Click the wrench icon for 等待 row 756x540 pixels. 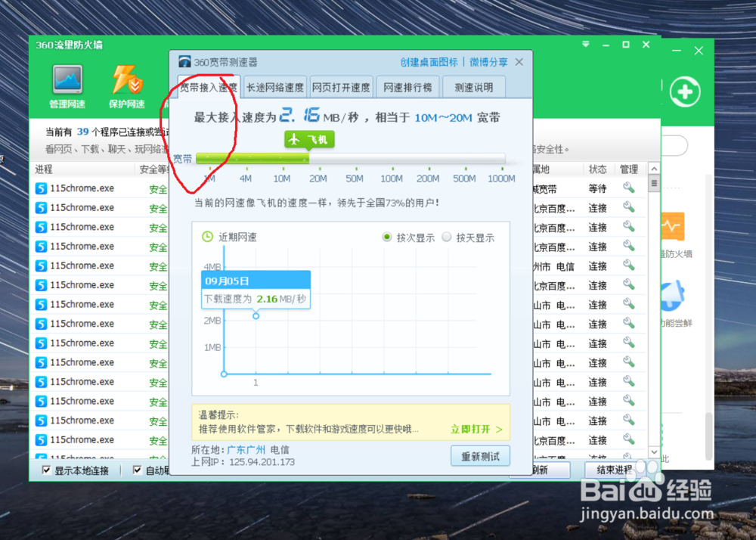(x=628, y=188)
